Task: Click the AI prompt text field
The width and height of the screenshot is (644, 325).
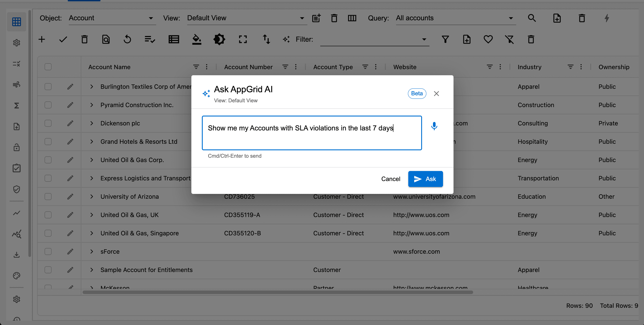Action: (x=312, y=133)
